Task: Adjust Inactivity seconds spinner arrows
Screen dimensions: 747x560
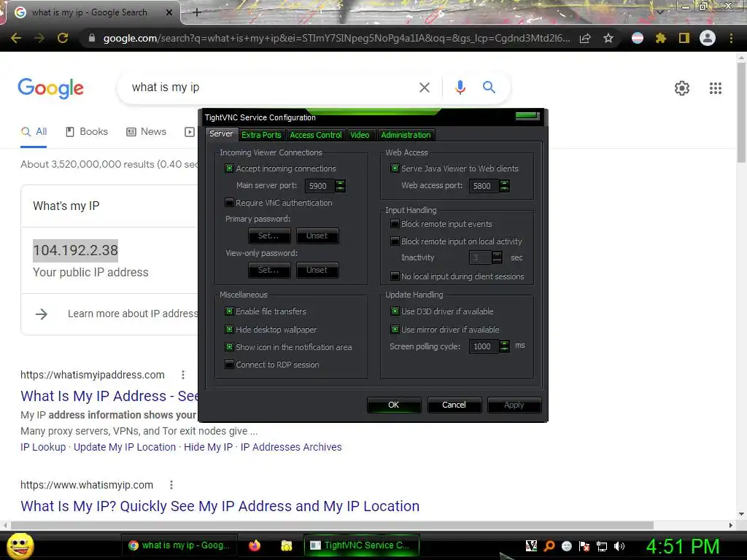Action: click(497, 257)
